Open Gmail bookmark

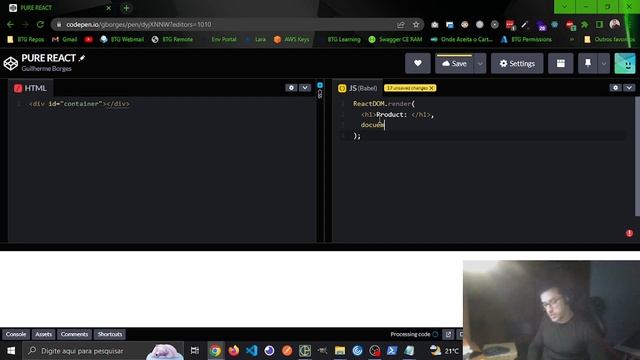click(x=65, y=39)
